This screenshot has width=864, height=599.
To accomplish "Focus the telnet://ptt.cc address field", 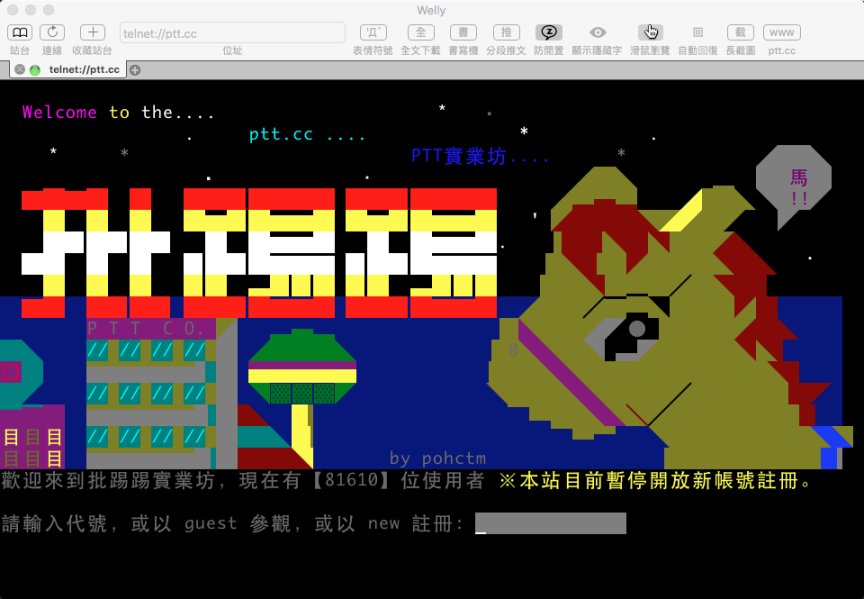I will click(233, 33).
